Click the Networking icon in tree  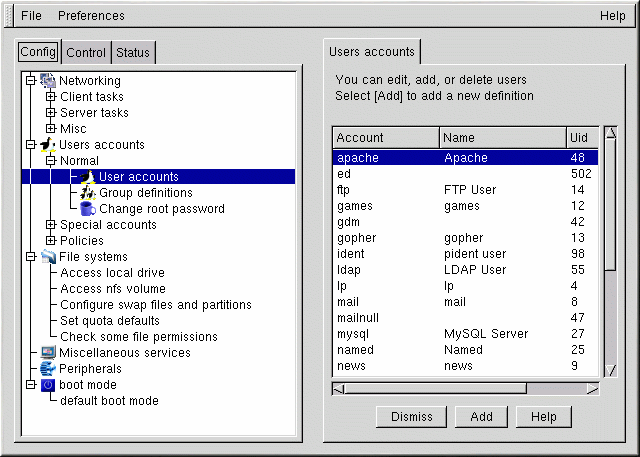point(48,81)
